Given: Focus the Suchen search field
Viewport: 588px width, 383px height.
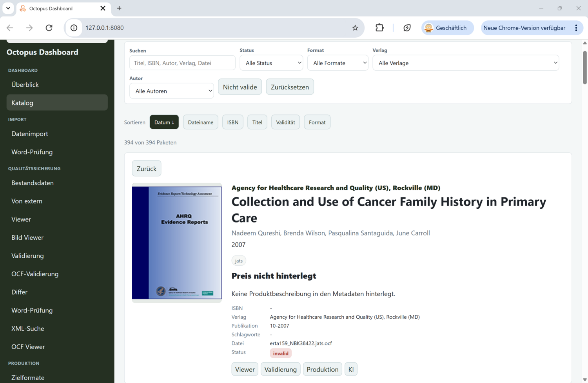Looking at the screenshot, I should click(x=182, y=63).
